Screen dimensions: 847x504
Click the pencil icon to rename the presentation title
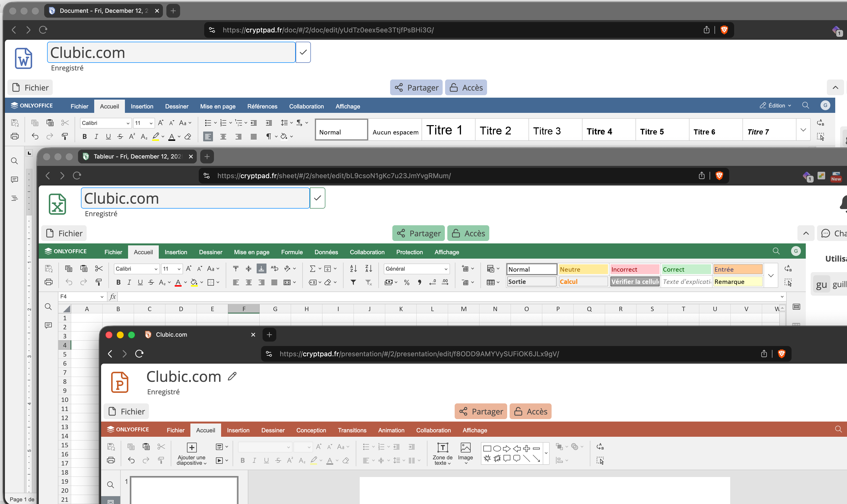(x=232, y=376)
